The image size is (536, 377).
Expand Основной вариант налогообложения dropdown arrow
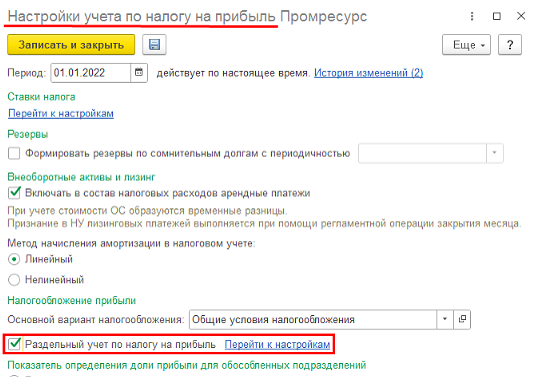point(445,319)
